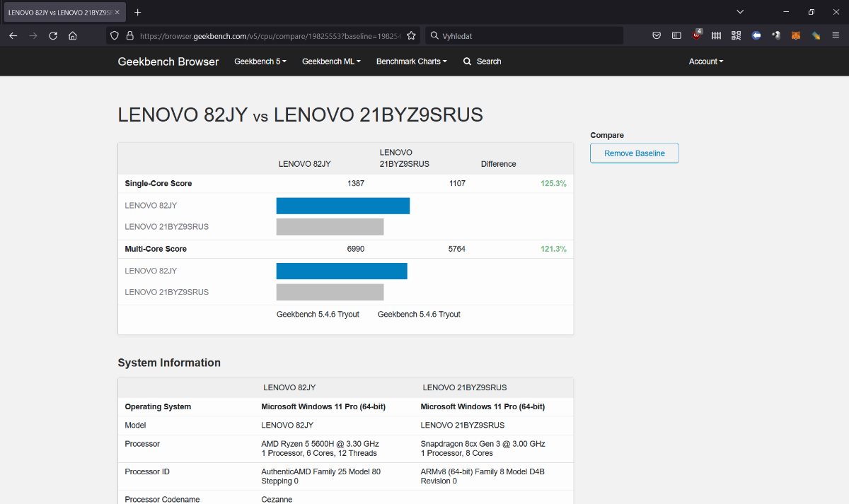Click the Remove Baseline button
The image size is (849, 504).
[634, 153]
